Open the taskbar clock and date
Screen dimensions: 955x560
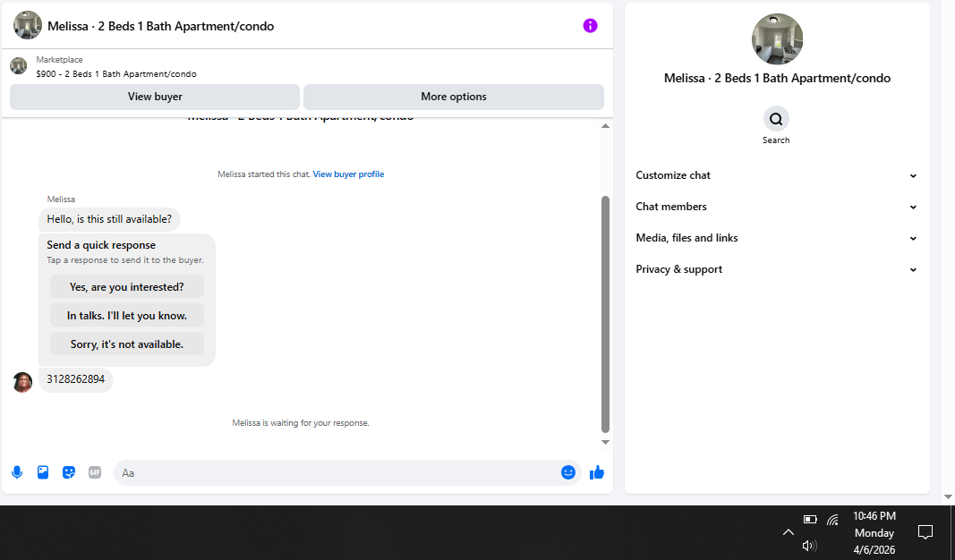point(874,532)
